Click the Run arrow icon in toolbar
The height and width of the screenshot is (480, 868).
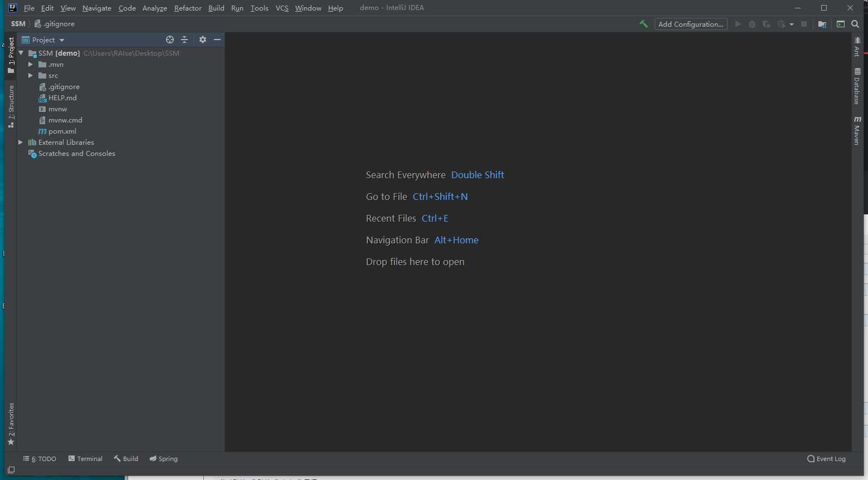click(738, 24)
